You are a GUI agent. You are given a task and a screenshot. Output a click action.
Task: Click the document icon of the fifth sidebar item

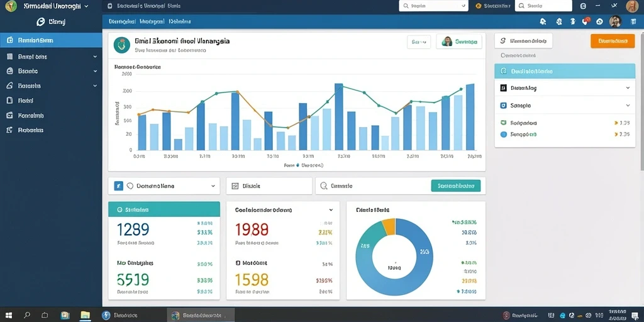[10, 100]
